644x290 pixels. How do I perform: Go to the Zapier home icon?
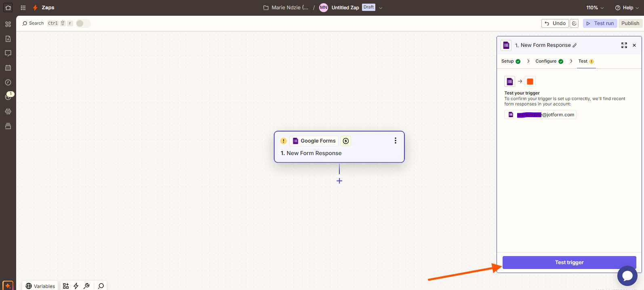click(8, 8)
